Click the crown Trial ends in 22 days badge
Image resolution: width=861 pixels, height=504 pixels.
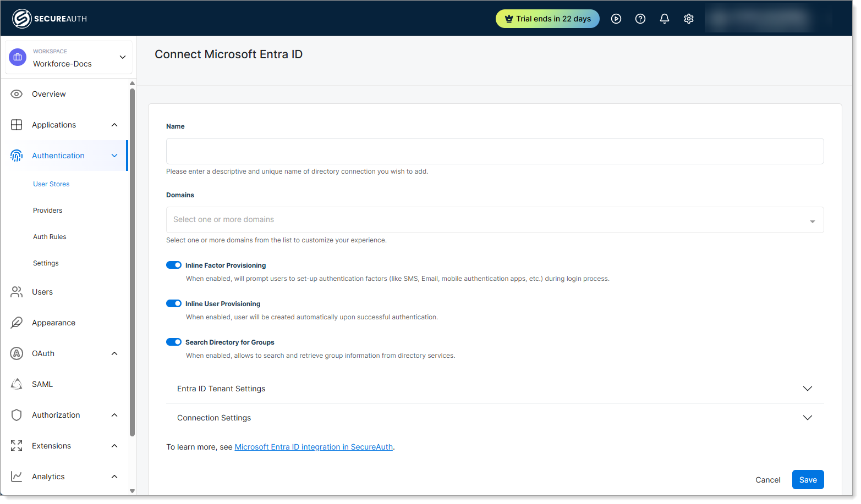tap(547, 19)
